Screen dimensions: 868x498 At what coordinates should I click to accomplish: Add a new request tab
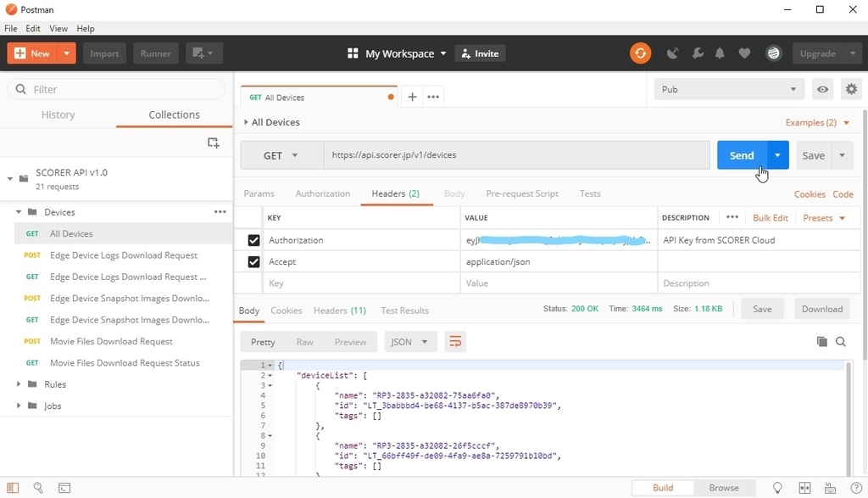[x=412, y=97]
